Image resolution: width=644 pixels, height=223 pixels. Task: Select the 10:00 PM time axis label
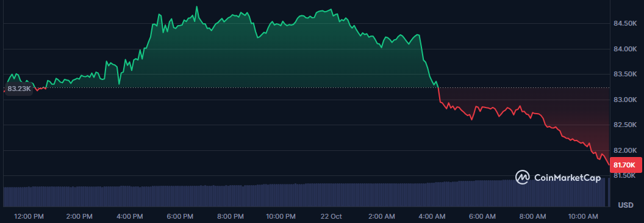281,216
